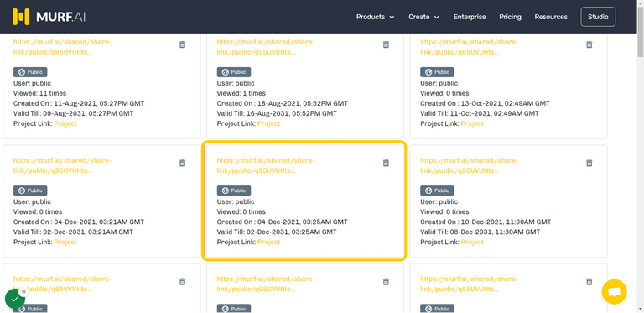Delete the share link created 13-Oct-2021
The image size is (644, 313).
coord(589,44)
